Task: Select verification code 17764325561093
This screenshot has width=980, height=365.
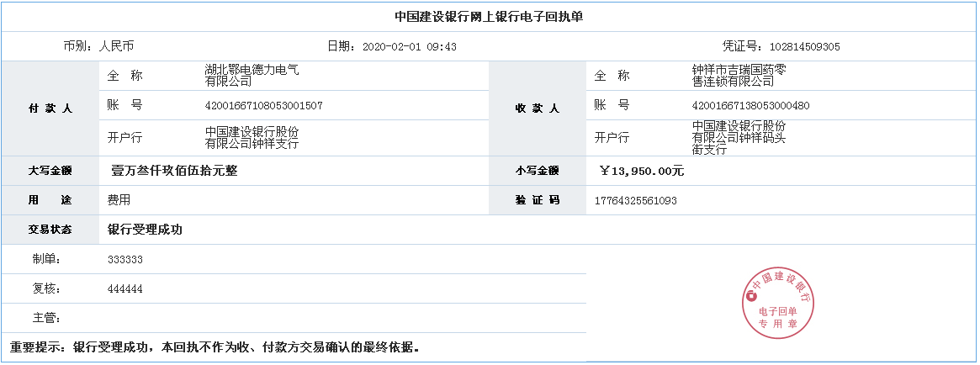Action: 636,201
